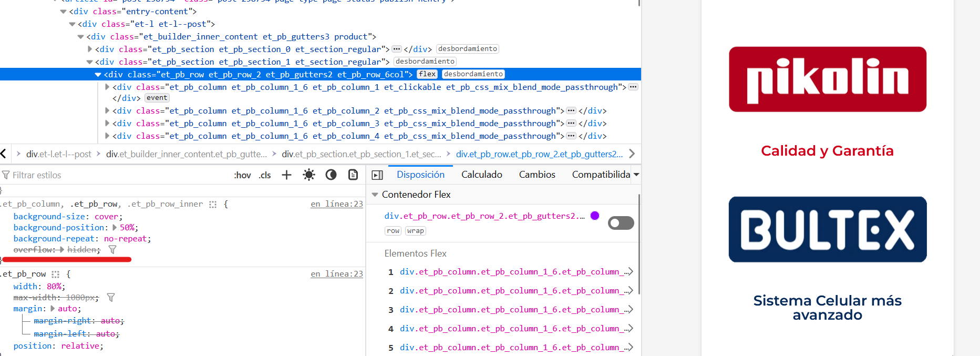Click ellipsis badge on the et_pb_column_2 node

click(x=571, y=110)
